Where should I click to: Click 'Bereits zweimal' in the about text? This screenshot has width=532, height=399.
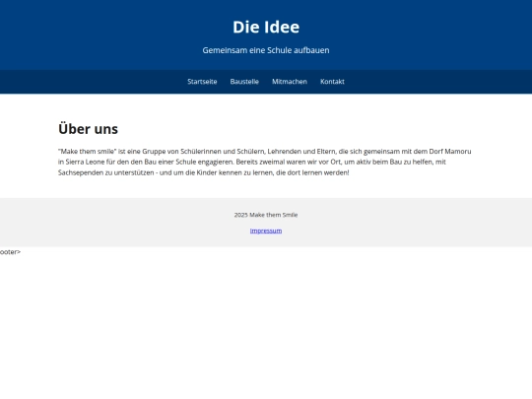click(x=260, y=162)
